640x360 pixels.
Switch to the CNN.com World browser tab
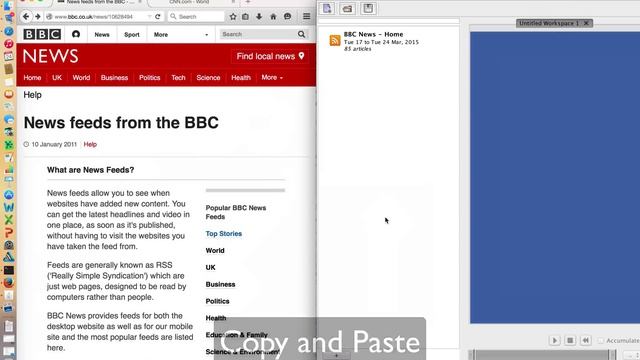click(189, 2)
